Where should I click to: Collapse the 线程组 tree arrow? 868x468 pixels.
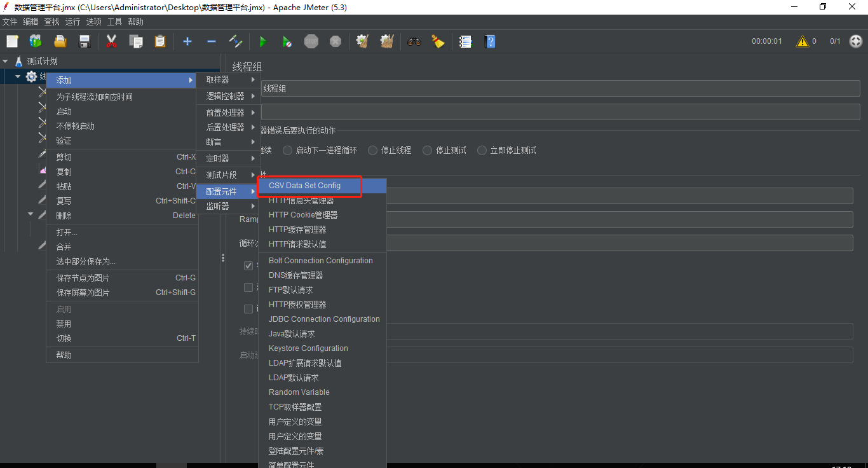[x=18, y=76]
